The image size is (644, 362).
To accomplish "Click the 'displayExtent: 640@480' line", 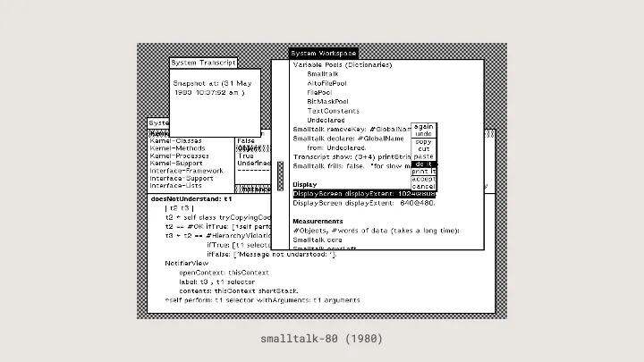I will tap(364, 203).
